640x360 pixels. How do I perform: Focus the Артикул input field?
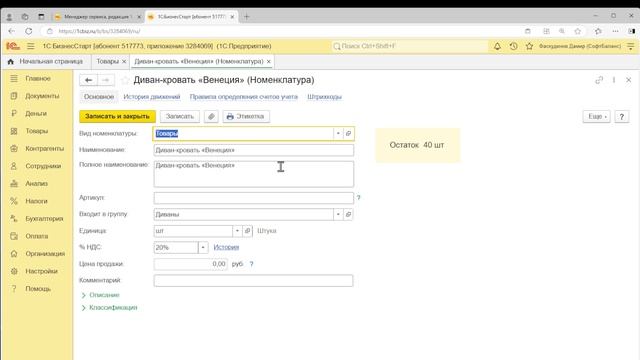point(253,198)
